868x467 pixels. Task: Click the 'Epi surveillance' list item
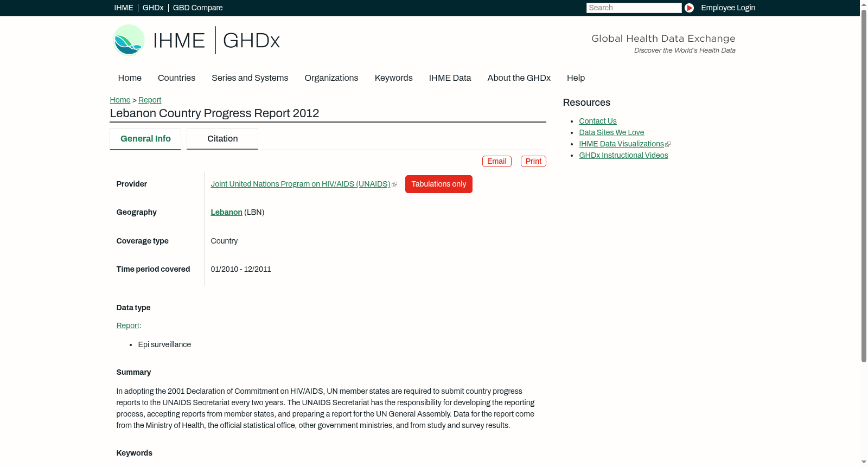164,345
